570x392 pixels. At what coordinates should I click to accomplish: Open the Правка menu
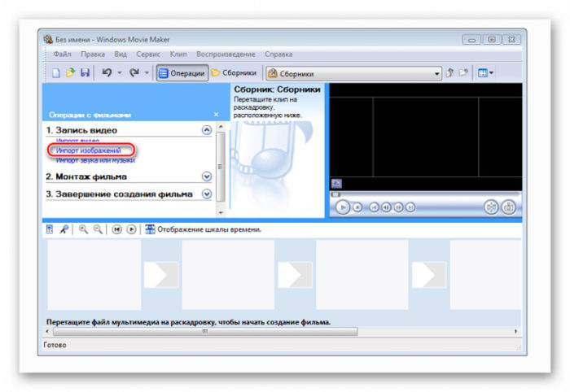pos(93,54)
